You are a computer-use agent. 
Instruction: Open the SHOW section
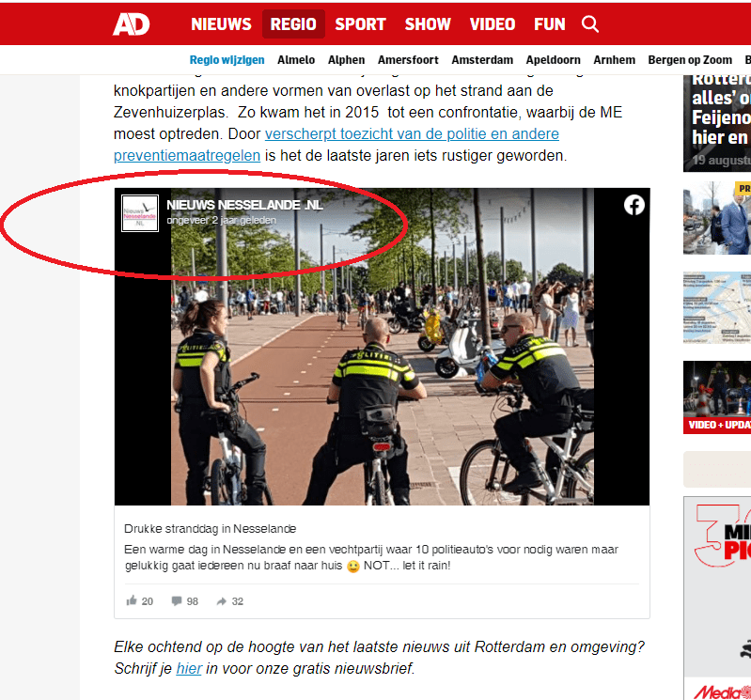428,23
